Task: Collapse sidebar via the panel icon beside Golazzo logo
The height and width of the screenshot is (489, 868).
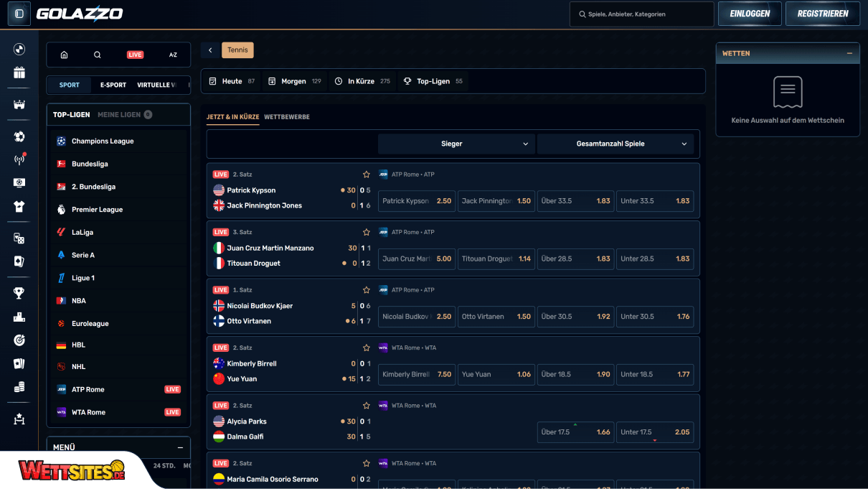Action: tap(19, 14)
